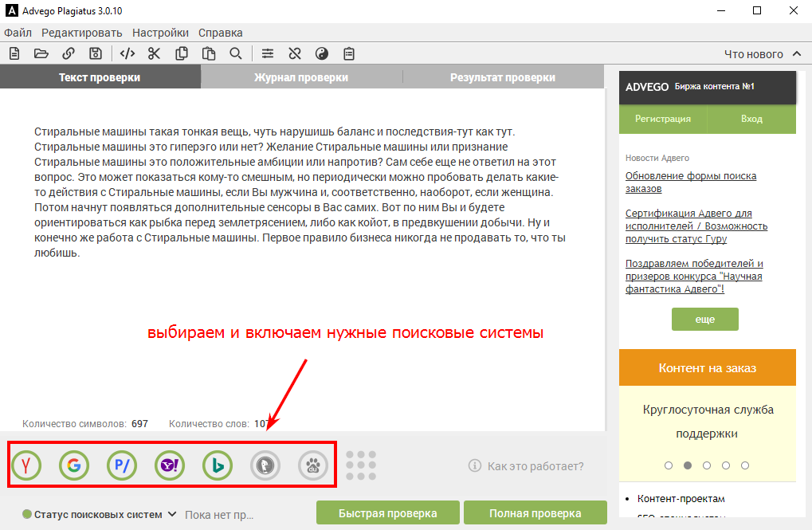
Task: Collapse the 'Что нового' panel
Action: coord(797,54)
